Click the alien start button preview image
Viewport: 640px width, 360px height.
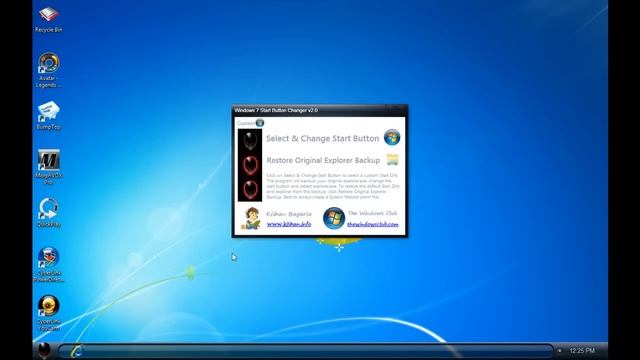tap(250, 165)
